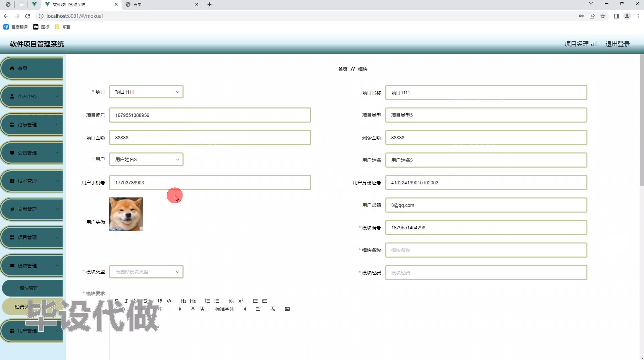Open the 项目 bookmarks folder
Viewport: 644px width, 360px height.
pyautogui.click(x=63, y=27)
